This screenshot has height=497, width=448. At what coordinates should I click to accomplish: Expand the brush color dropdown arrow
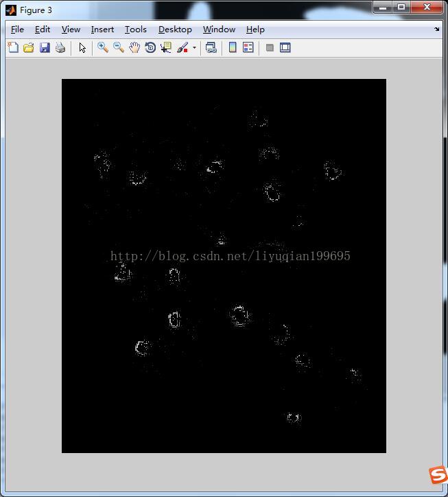coord(194,48)
